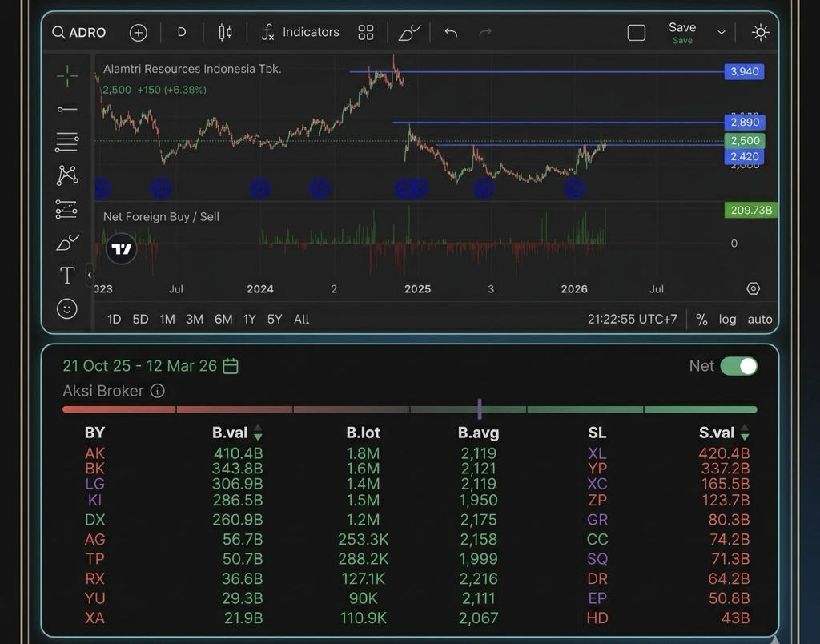Switch to the 1Y time range
The width and height of the screenshot is (820, 644).
click(249, 319)
